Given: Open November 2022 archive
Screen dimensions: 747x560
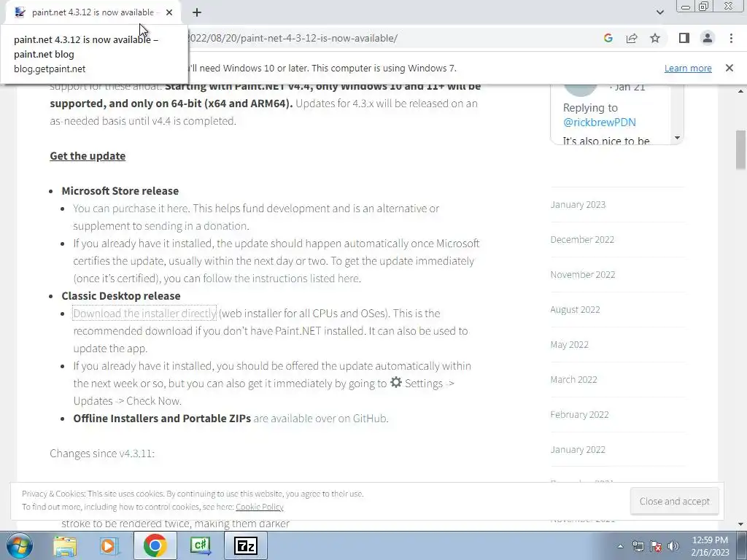Looking at the screenshot, I should coord(583,275).
